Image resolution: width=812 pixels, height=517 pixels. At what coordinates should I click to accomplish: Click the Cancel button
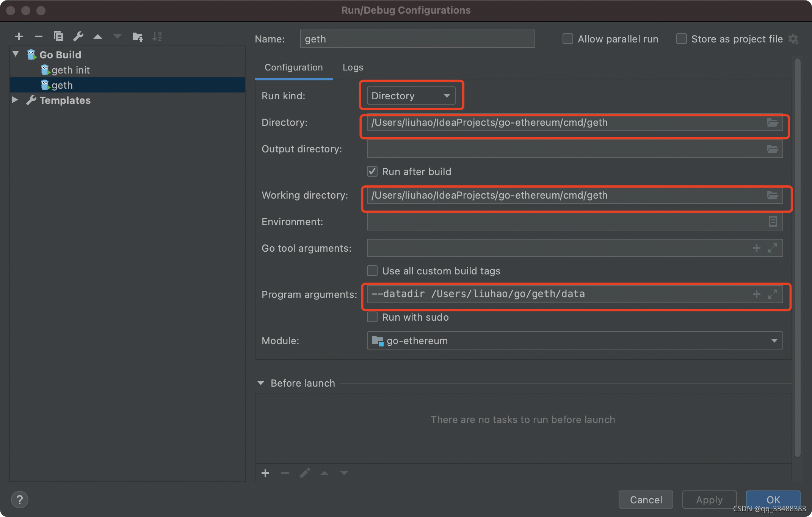click(646, 500)
